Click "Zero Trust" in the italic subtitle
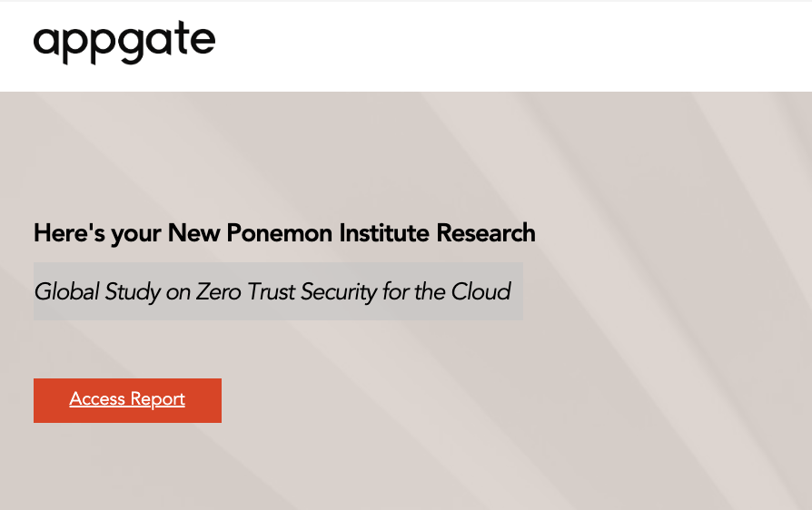The image size is (812, 510). coord(238,291)
